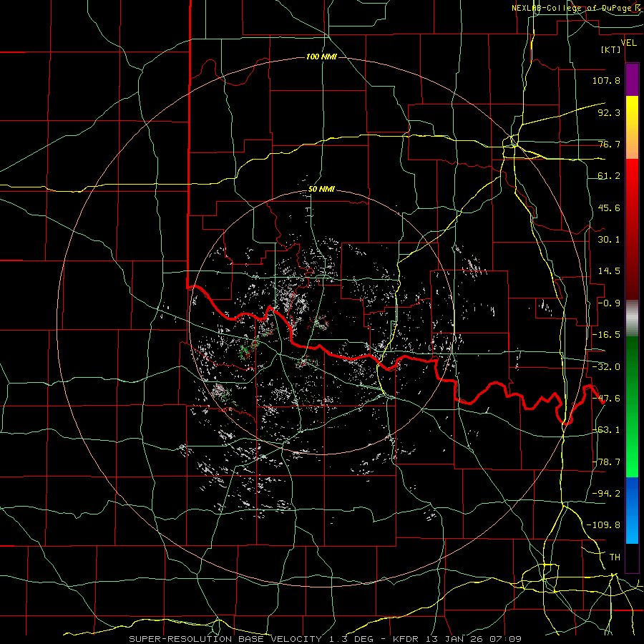
Task: Click the 100 NMI range ring label
Action: (321, 57)
